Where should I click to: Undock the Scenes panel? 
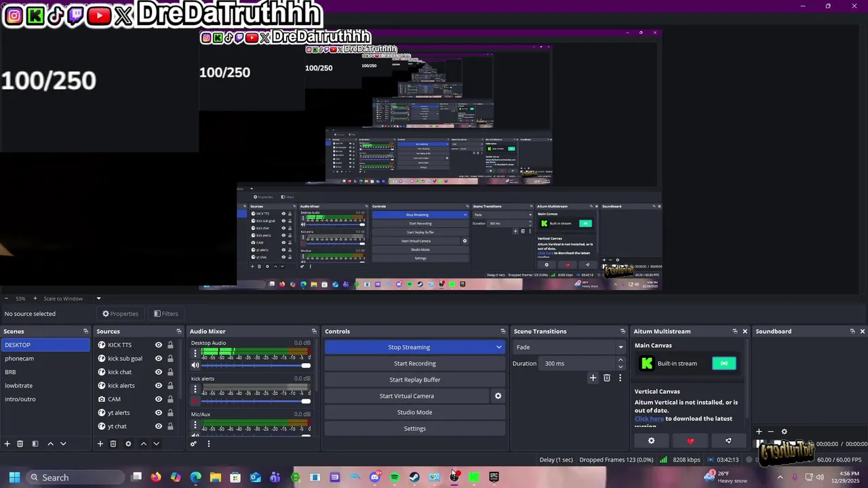(85, 331)
